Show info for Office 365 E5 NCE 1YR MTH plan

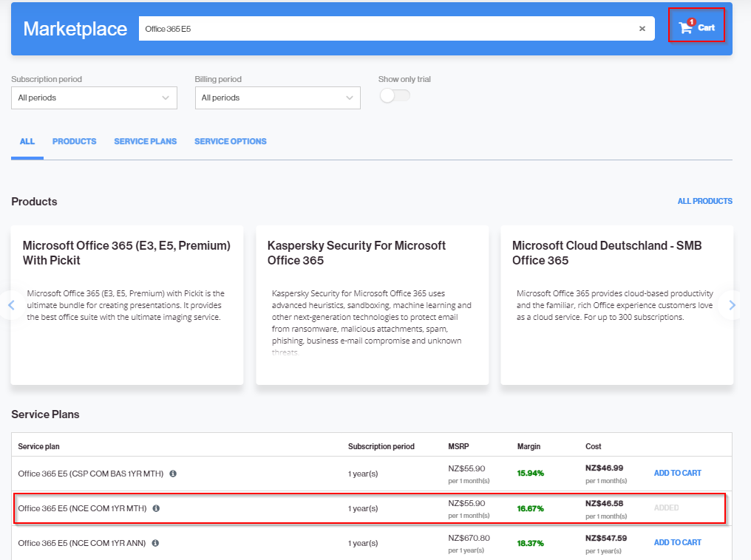(x=156, y=508)
